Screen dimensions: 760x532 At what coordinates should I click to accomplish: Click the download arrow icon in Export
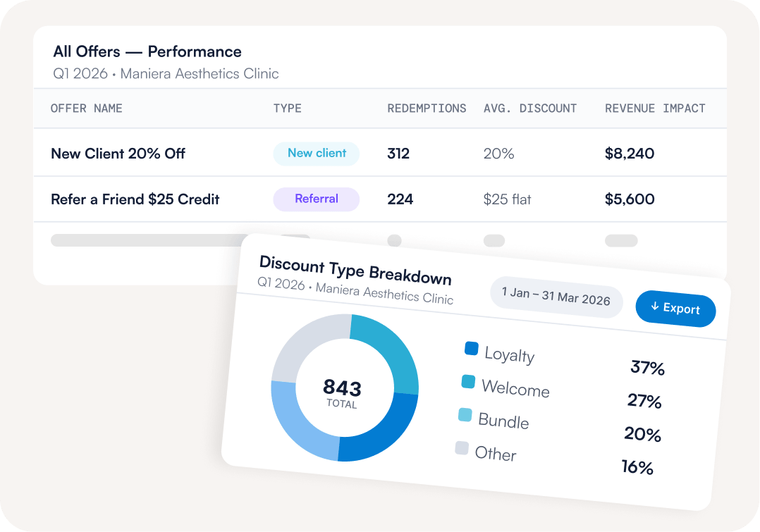pos(655,306)
